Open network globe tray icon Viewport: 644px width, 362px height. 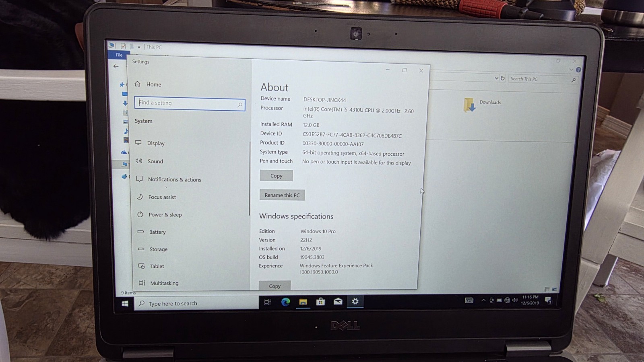coord(507,300)
